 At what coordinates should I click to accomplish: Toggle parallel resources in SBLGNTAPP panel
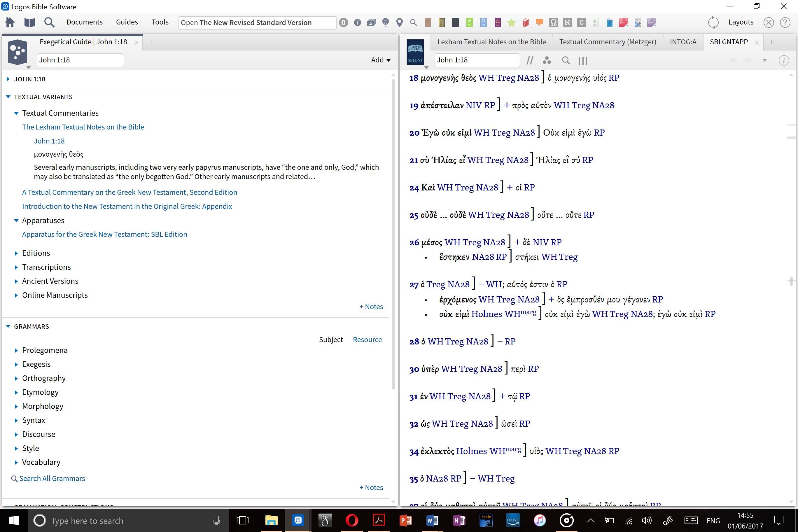(529, 60)
